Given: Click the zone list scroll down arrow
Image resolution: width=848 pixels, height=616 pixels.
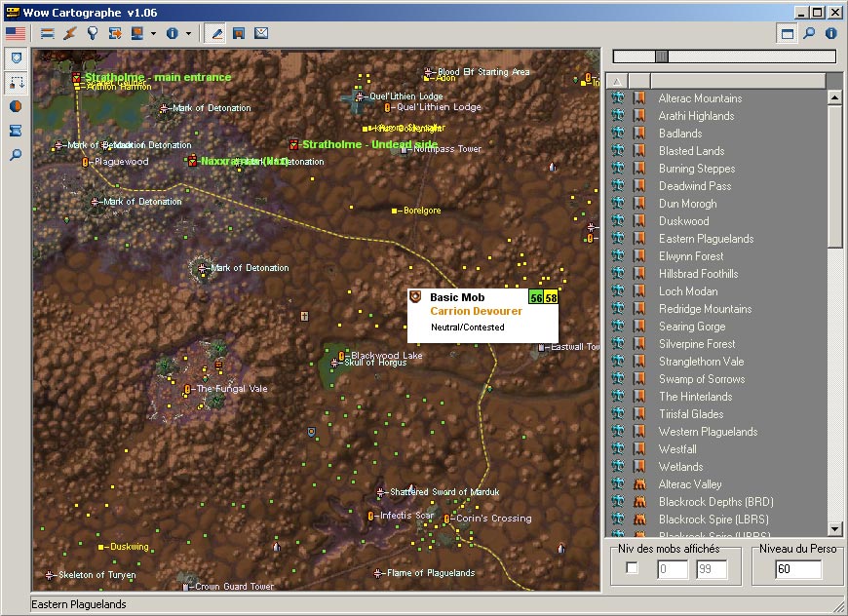Looking at the screenshot, I should click(x=834, y=529).
